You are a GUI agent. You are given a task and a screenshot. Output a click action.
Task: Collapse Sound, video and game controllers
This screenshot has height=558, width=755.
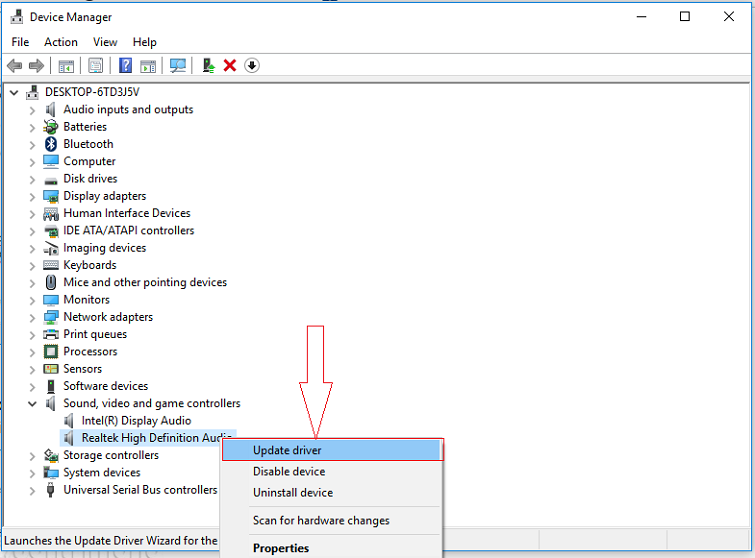32,404
